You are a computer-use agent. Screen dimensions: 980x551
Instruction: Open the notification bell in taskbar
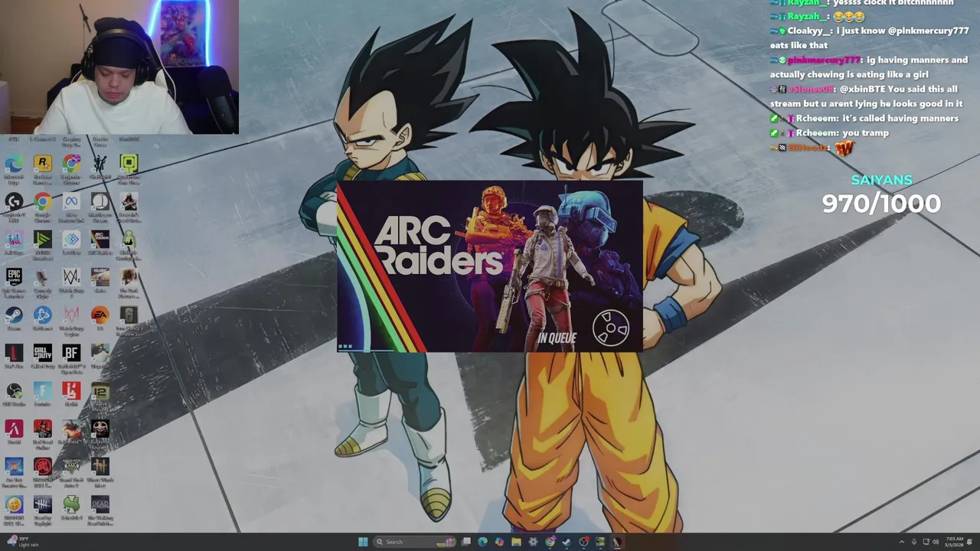pyautogui.click(x=971, y=542)
